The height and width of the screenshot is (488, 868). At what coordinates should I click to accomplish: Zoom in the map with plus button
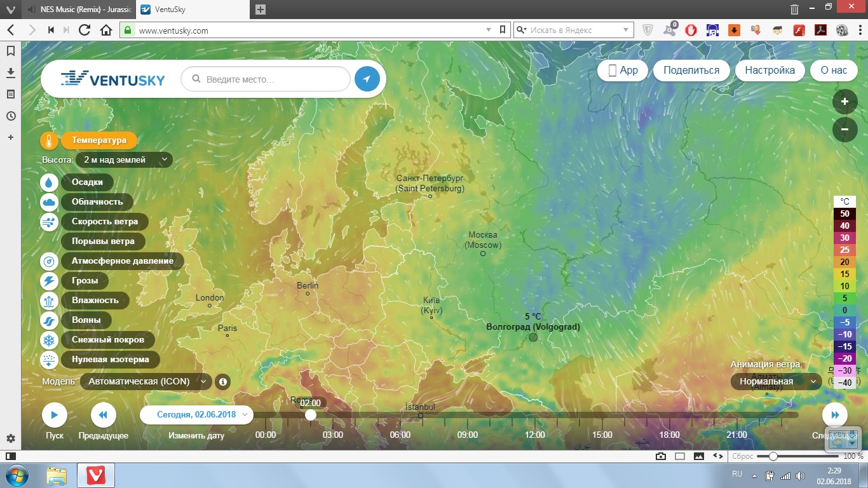tap(844, 102)
